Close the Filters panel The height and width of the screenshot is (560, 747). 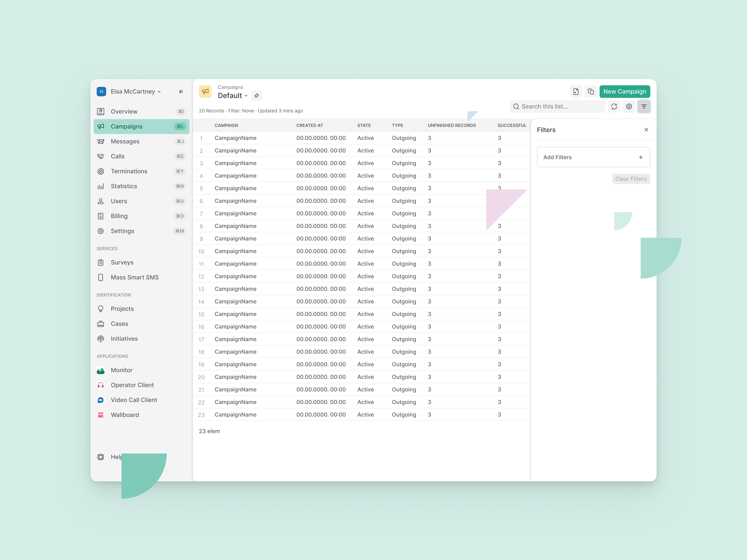pyautogui.click(x=646, y=130)
